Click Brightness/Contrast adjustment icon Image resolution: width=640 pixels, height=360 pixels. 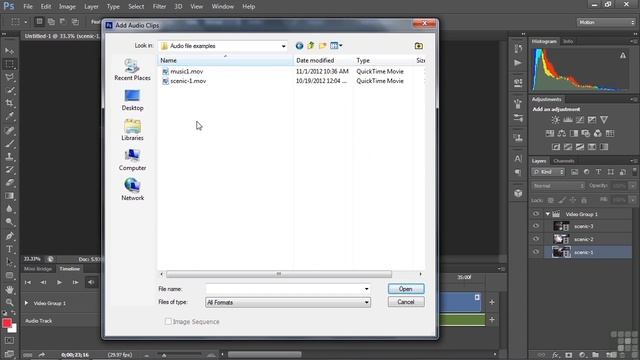point(556,120)
